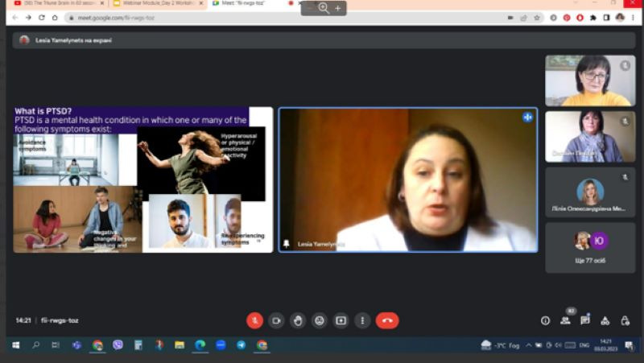Image resolution: width=644 pixels, height=363 pixels.
Task: Click camera permission icon in address bar
Action: pyautogui.click(x=510, y=18)
